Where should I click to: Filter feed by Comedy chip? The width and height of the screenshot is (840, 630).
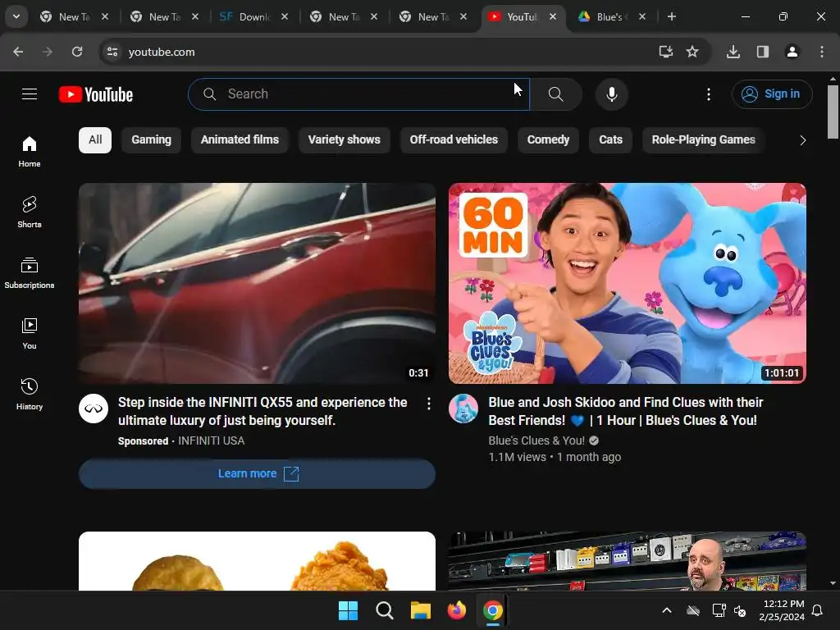(x=548, y=140)
